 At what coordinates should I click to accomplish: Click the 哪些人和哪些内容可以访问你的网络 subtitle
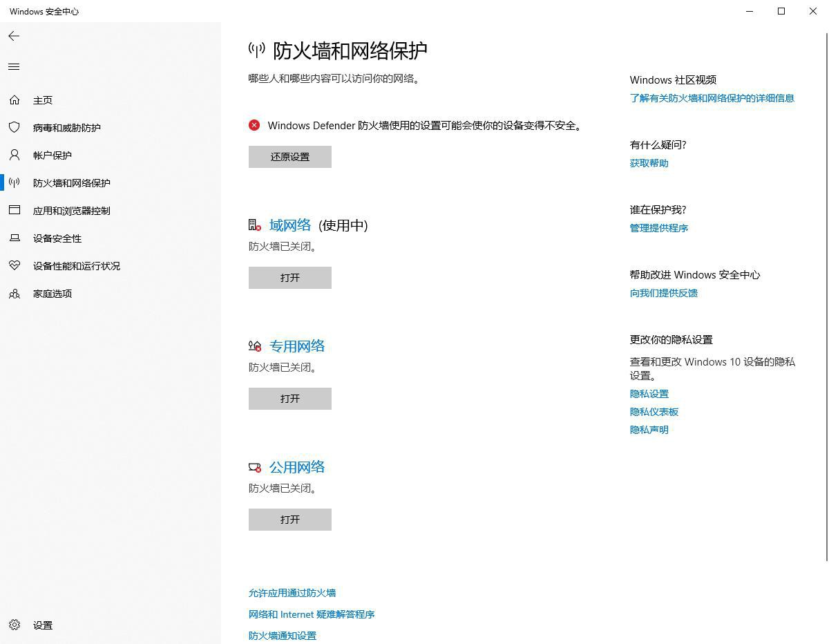334,79
